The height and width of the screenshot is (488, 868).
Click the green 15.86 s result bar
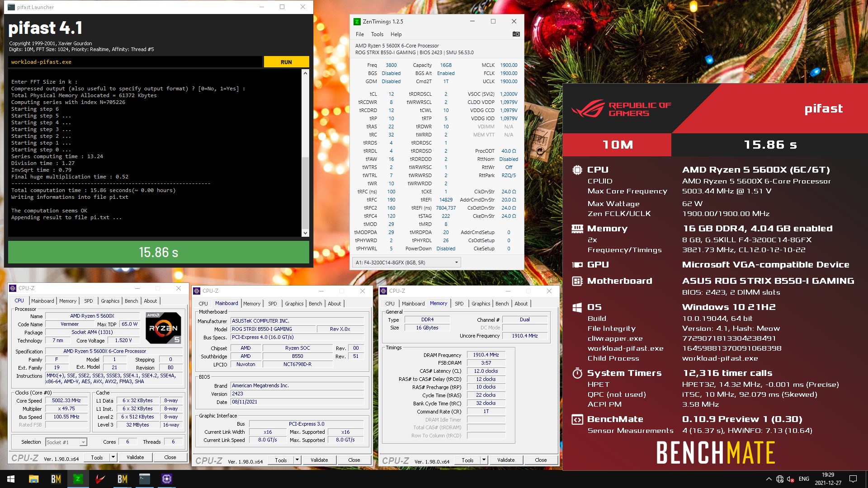pyautogui.click(x=158, y=252)
